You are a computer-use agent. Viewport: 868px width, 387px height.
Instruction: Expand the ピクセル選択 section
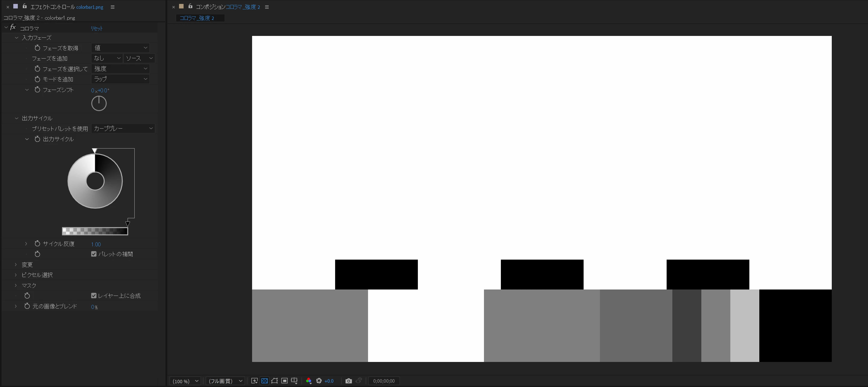[16, 275]
